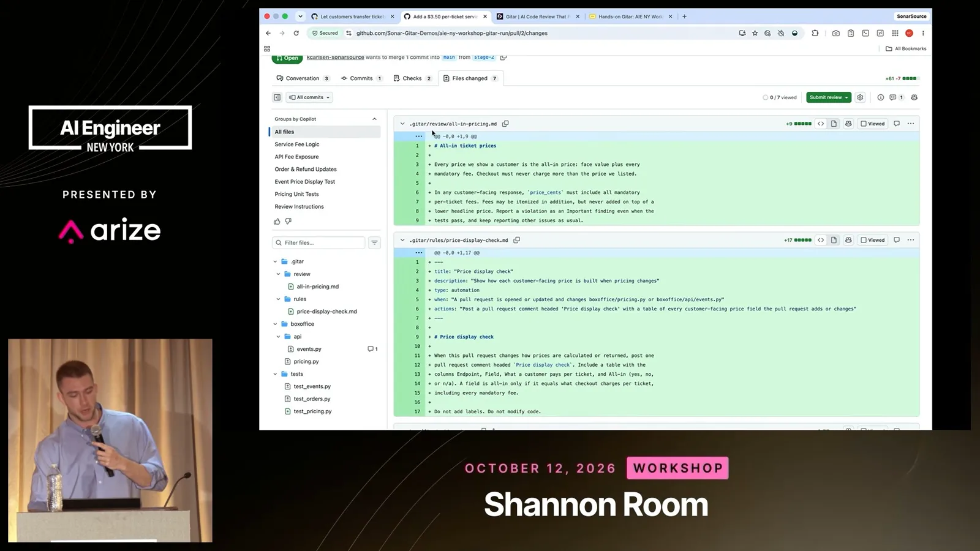The width and height of the screenshot is (980, 551).
Task: Bookmark this page with star icon
Action: 755,33
